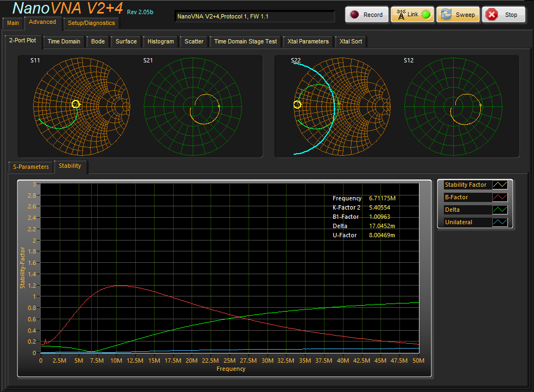534x392 pixels.
Task: Click the Stability-Factor axis label
Action: coord(22,268)
